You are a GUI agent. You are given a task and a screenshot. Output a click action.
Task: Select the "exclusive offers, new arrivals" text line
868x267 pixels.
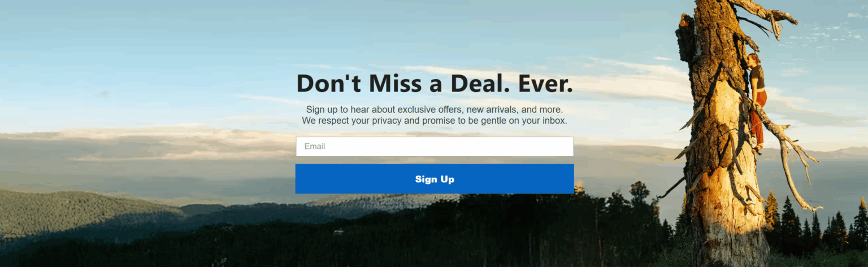[x=435, y=109]
